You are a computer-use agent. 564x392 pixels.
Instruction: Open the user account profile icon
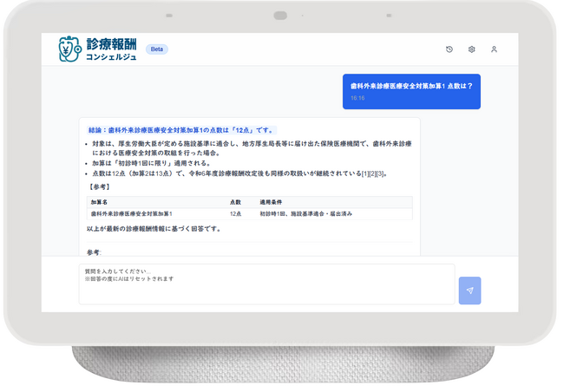(494, 49)
